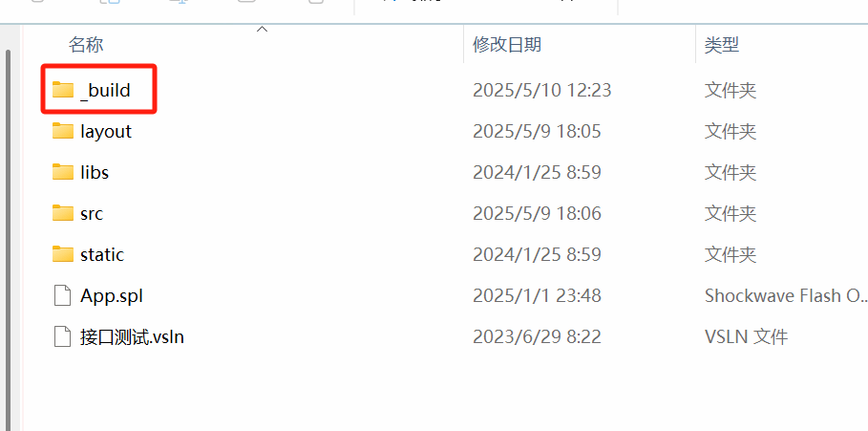Click the static folder icon
Viewport: 868px width, 431px height.
tap(63, 253)
